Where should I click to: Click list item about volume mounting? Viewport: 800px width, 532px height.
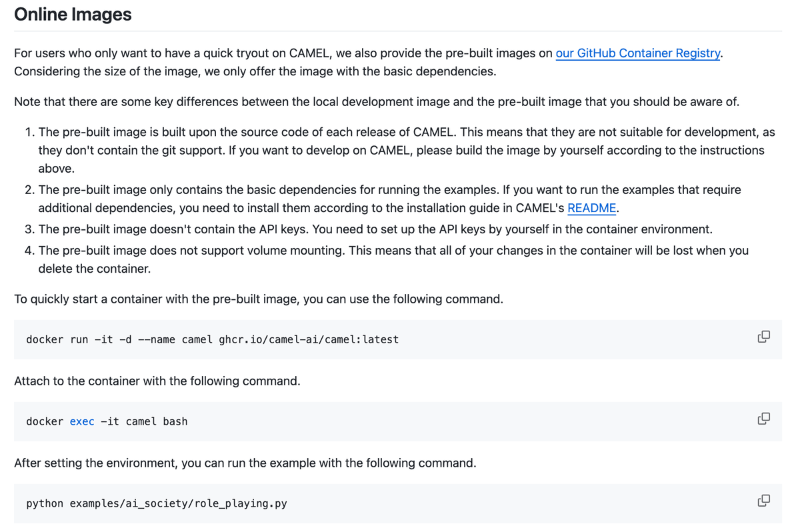[x=393, y=259]
